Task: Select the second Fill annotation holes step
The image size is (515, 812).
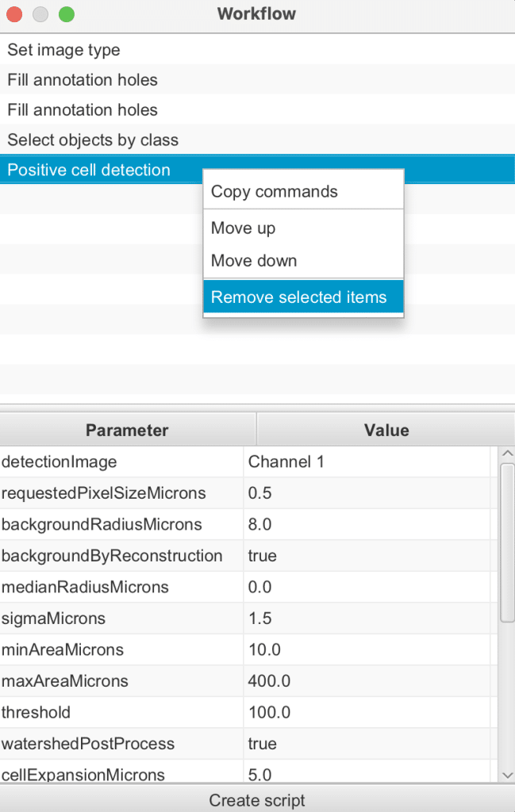Action: [x=83, y=110]
